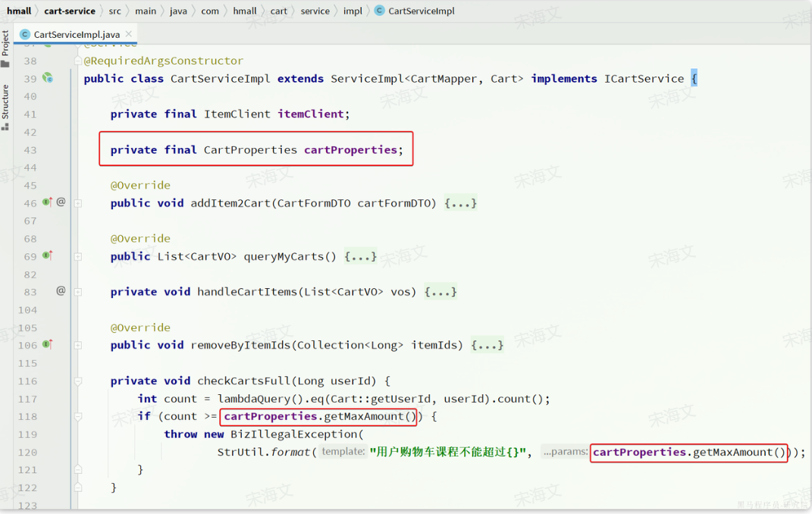This screenshot has height=514, width=812.
Task: Click the CartServiceImpl class name on line 39
Action: tap(220, 79)
